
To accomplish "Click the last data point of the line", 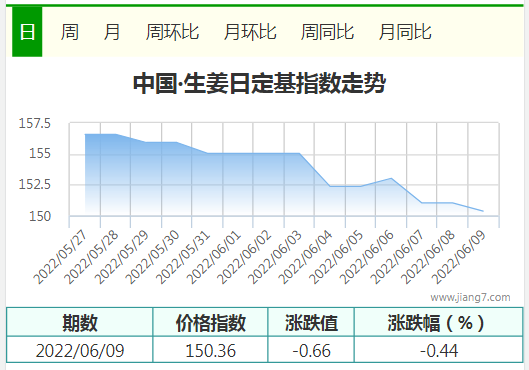I will pos(483,211).
